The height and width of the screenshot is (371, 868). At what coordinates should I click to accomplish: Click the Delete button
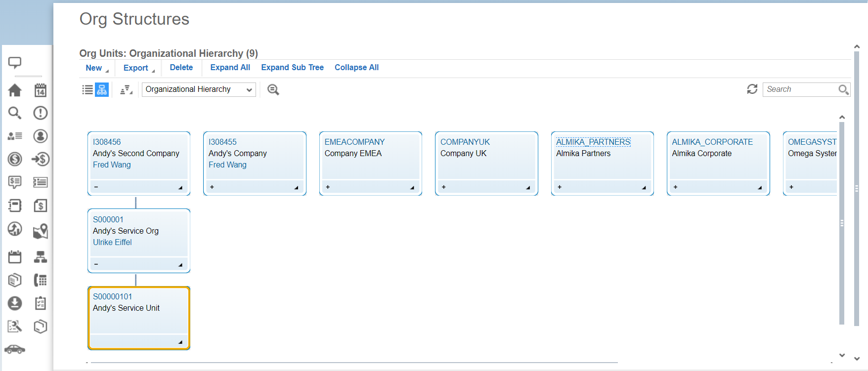click(x=181, y=68)
